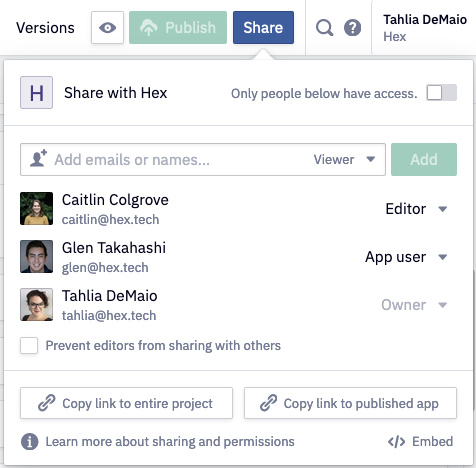476x468 pixels.
Task: Click Caitlin Colgrove's avatar
Action: click(x=36, y=208)
